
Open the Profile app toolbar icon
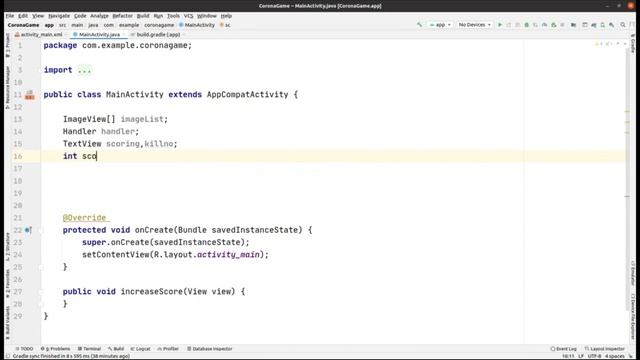544,25
